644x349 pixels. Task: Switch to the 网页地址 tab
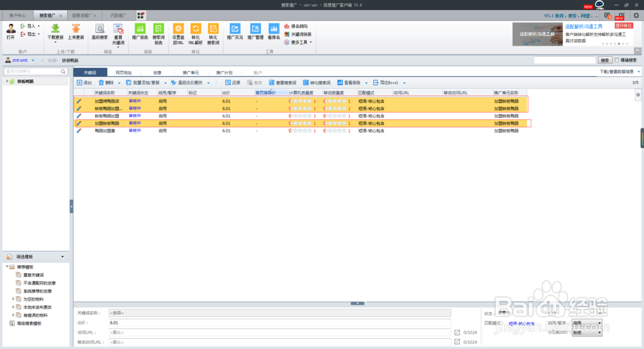(124, 72)
